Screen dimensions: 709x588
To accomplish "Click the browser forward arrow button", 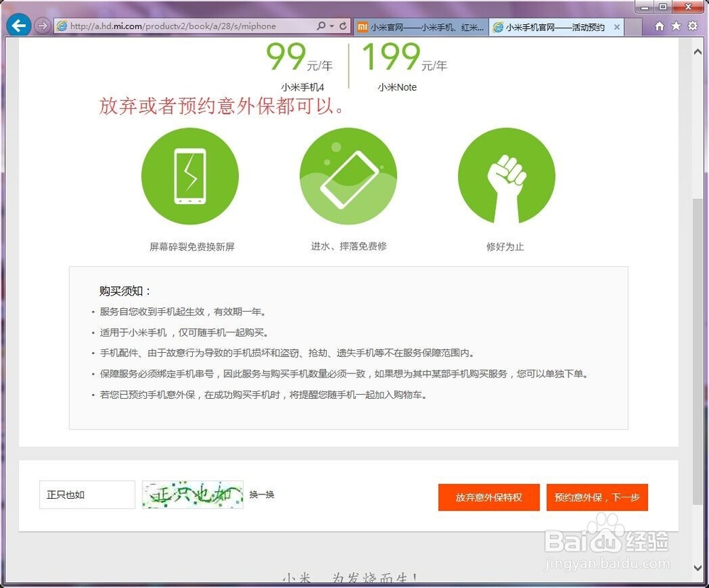I will click(42, 26).
